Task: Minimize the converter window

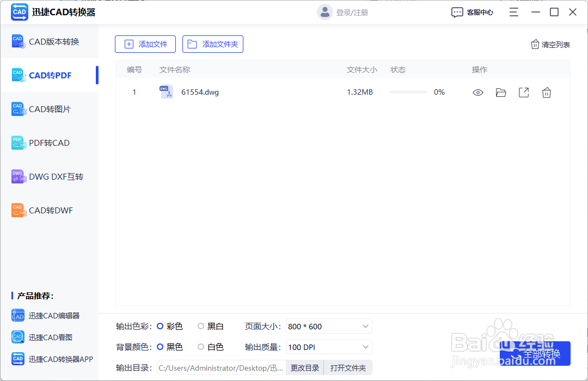Action: [536, 13]
